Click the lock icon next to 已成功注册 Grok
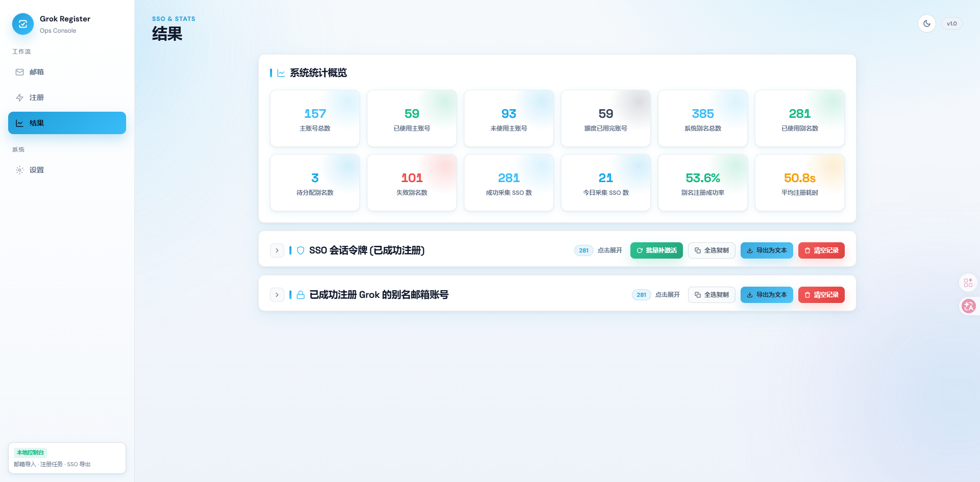The height and width of the screenshot is (482, 980). 301,295
